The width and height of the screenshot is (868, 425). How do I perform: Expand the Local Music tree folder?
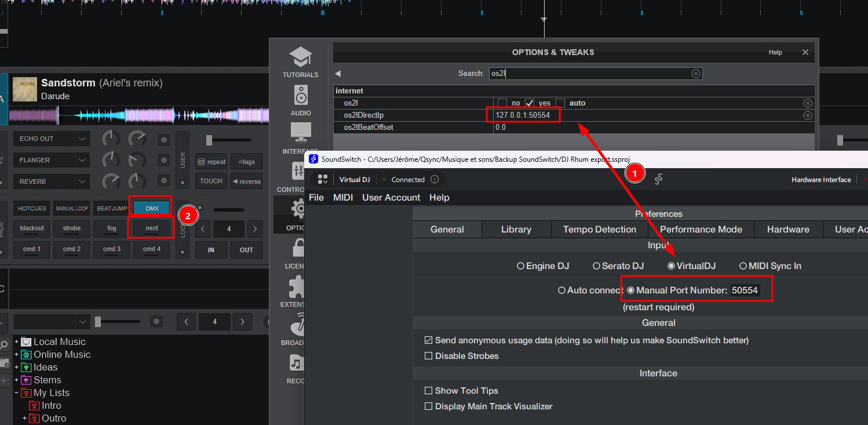tap(17, 342)
